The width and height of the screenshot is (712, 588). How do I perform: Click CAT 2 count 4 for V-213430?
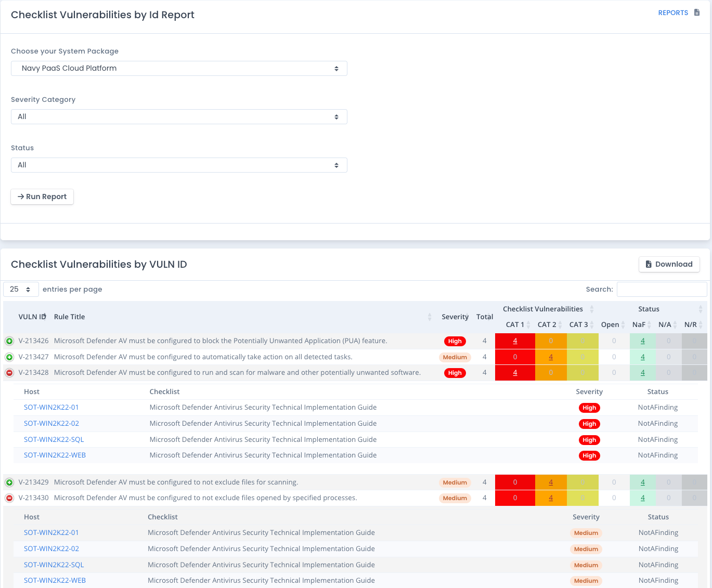pos(551,498)
